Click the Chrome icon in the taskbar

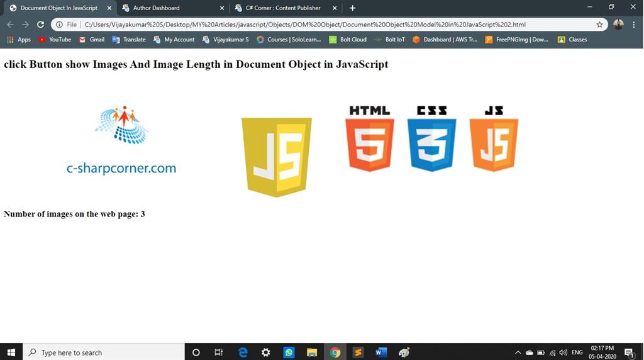[x=335, y=352]
